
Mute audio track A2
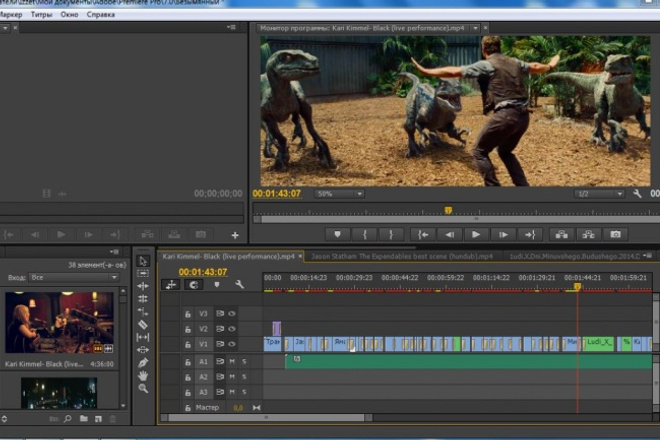pyautogui.click(x=232, y=376)
